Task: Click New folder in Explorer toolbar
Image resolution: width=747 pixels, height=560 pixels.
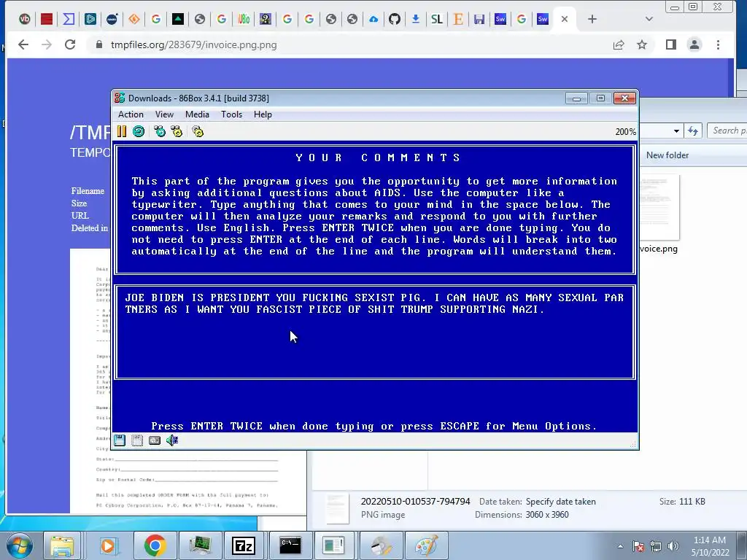Action: (x=667, y=155)
